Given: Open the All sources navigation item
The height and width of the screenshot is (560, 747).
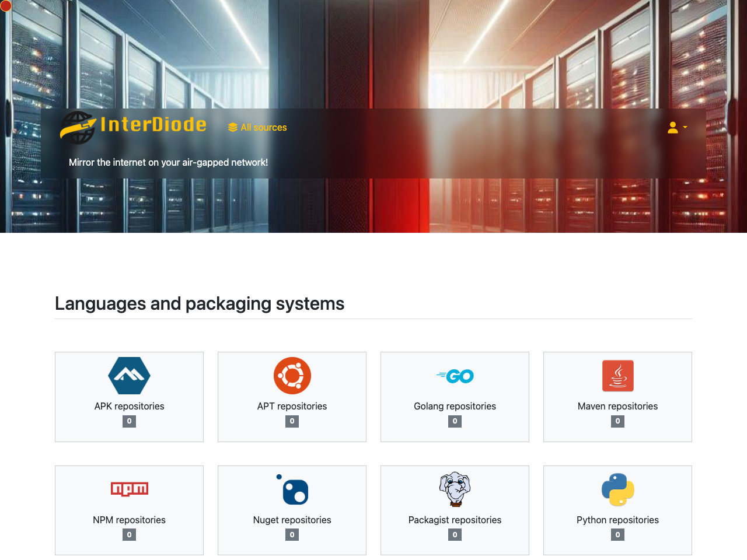Looking at the screenshot, I should [x=257, y=128].
